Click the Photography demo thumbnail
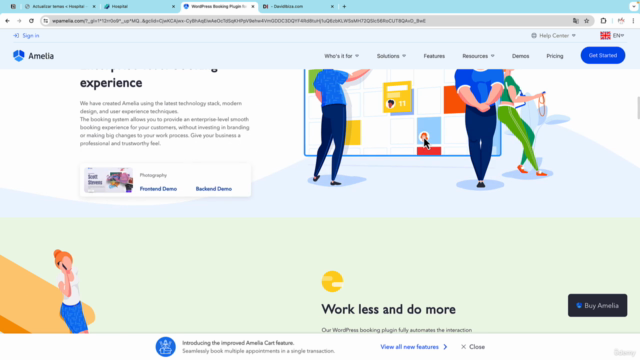 108,180
